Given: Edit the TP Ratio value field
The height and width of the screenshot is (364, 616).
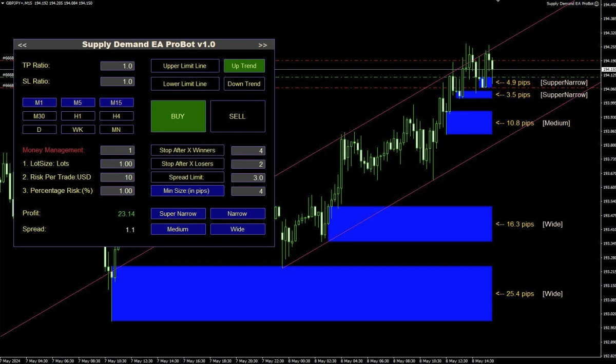Looking at the screenshot, I should [117, 66].
